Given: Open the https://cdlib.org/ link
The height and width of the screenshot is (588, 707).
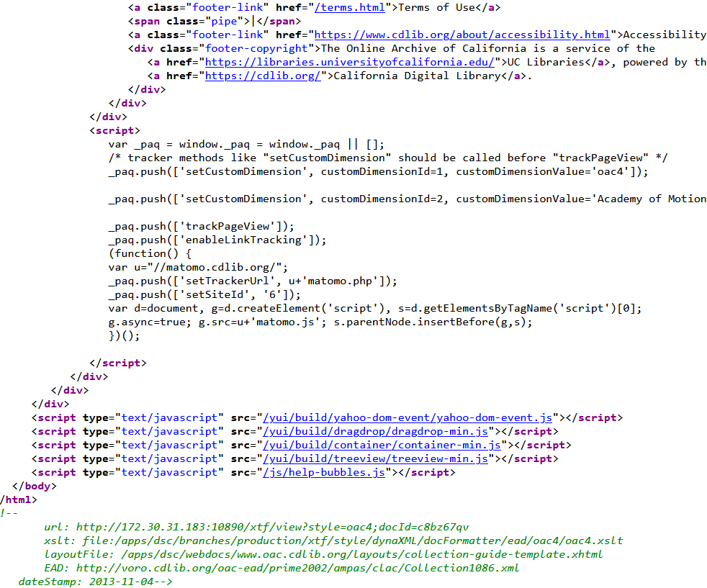Looking at the screenshot, I should coord(263,76).
